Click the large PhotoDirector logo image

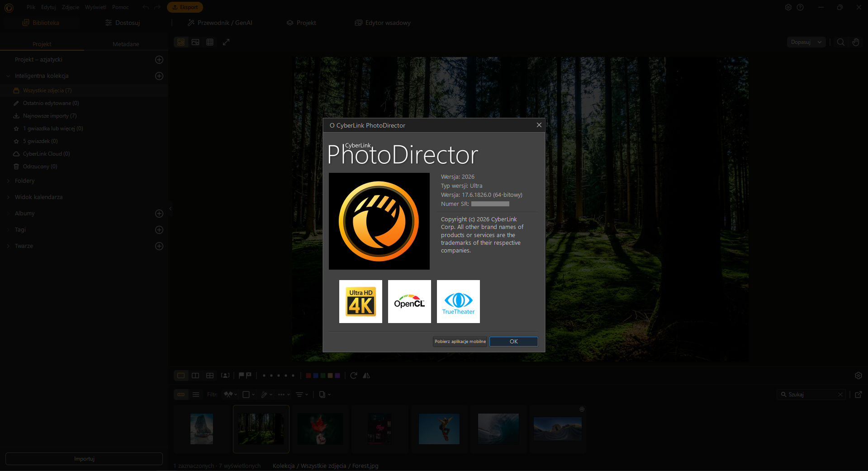click(379, 221)
